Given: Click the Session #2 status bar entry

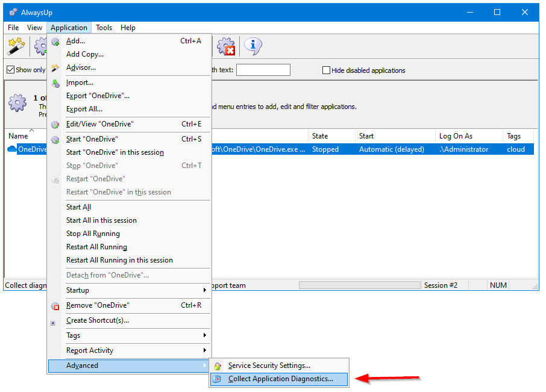Looking at the screenshot, I should 441,285.
